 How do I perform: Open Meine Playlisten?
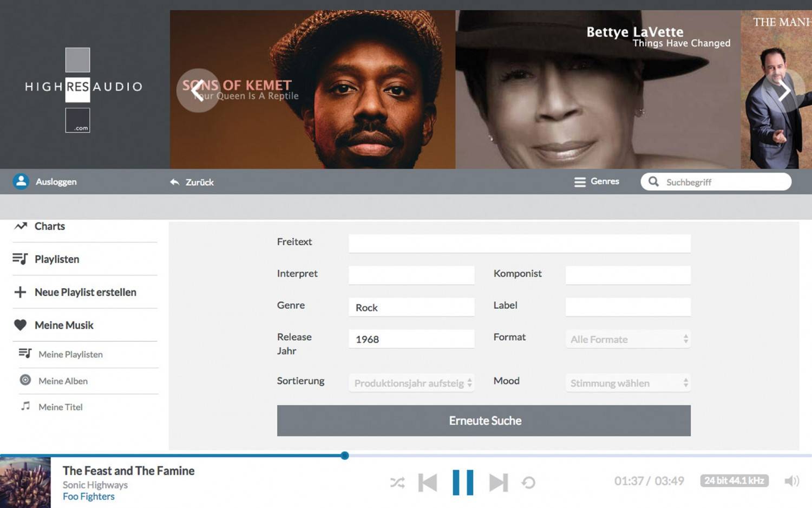pyautogui.click(x=70, y=354)
